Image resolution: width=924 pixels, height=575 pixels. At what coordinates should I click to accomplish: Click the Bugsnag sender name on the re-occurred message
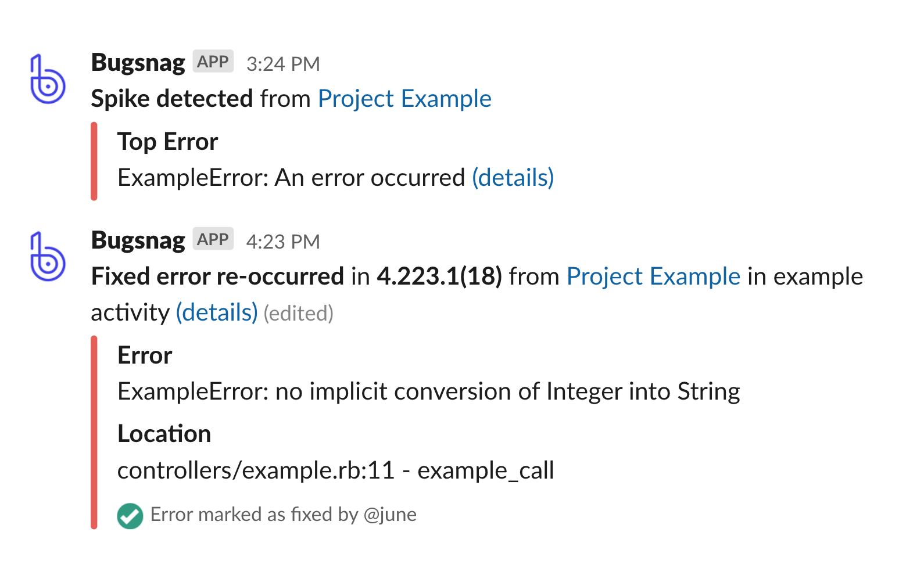138,240
